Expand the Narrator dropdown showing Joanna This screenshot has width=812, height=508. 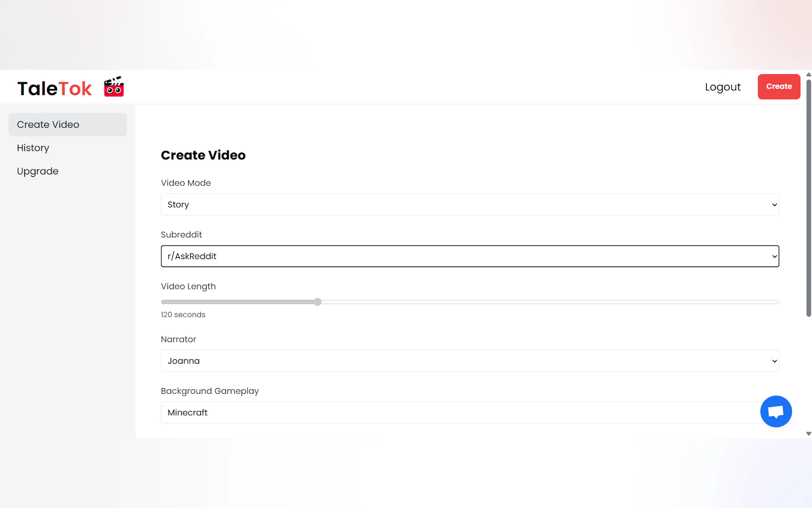[470, 361]
